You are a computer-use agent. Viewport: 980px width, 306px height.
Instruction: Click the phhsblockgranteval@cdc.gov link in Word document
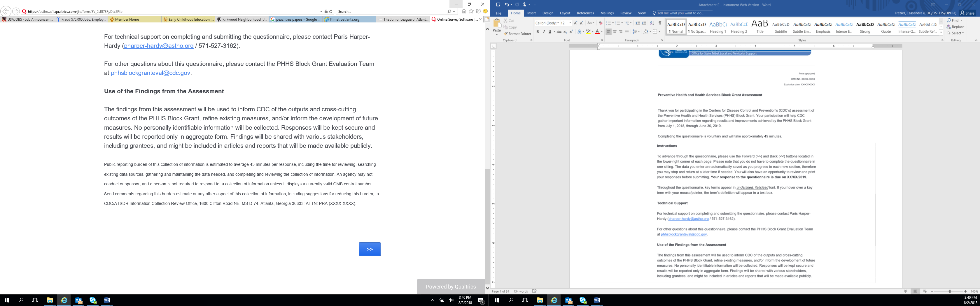(x=684, y=235)
